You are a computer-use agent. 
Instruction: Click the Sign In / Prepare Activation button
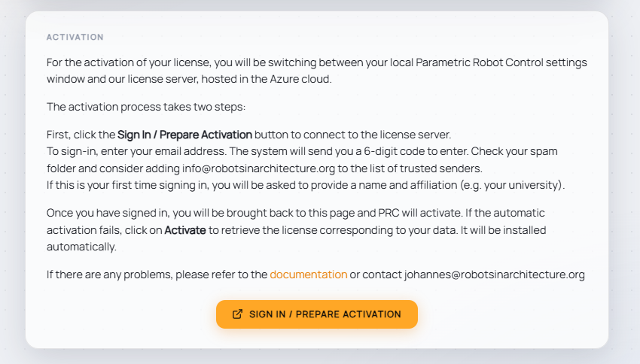(317, 314)
